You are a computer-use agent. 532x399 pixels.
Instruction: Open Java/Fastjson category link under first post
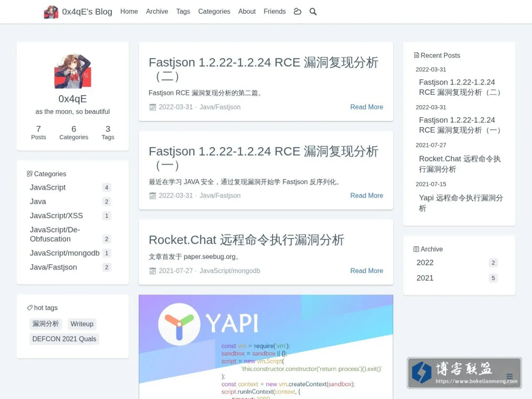coord(220,107)
